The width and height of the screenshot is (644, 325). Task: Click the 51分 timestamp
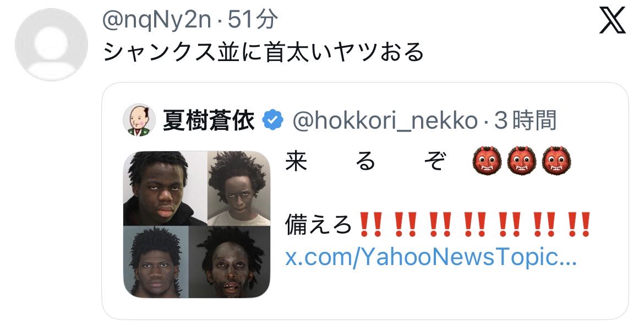point(253,19)
